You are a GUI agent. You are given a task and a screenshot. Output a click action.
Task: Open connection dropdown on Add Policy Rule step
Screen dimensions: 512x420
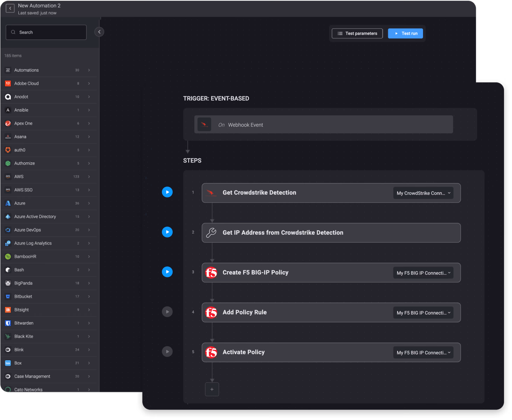424,313
